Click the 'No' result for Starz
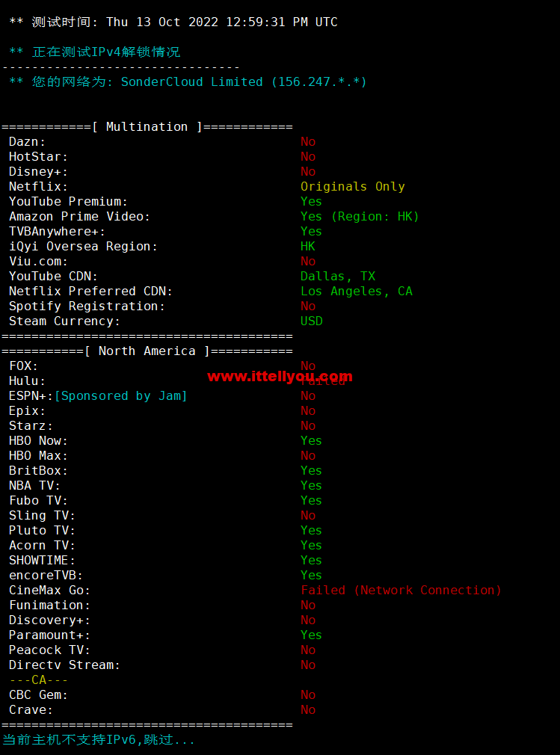 [x=308, y=425]
